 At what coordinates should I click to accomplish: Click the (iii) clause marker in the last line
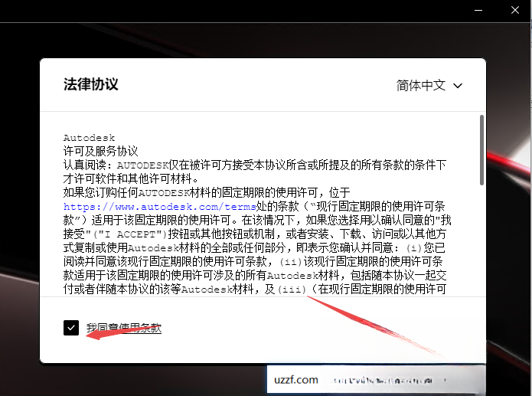(x=292, y=290)
